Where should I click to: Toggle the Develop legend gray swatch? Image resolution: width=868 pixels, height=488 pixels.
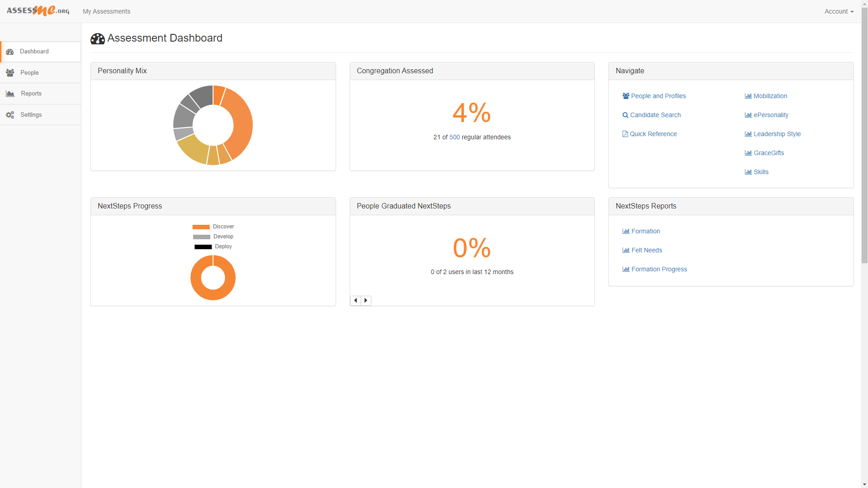(x=202, y=237)
